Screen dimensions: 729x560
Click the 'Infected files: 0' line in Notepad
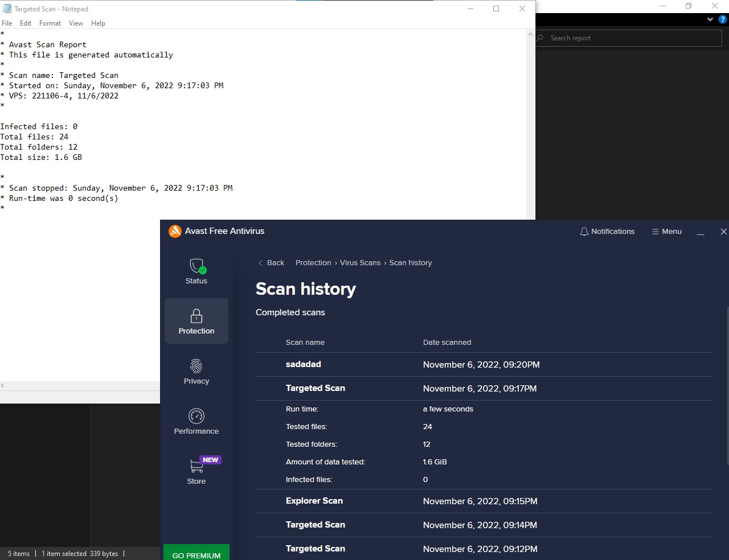[x=39, y=126]
